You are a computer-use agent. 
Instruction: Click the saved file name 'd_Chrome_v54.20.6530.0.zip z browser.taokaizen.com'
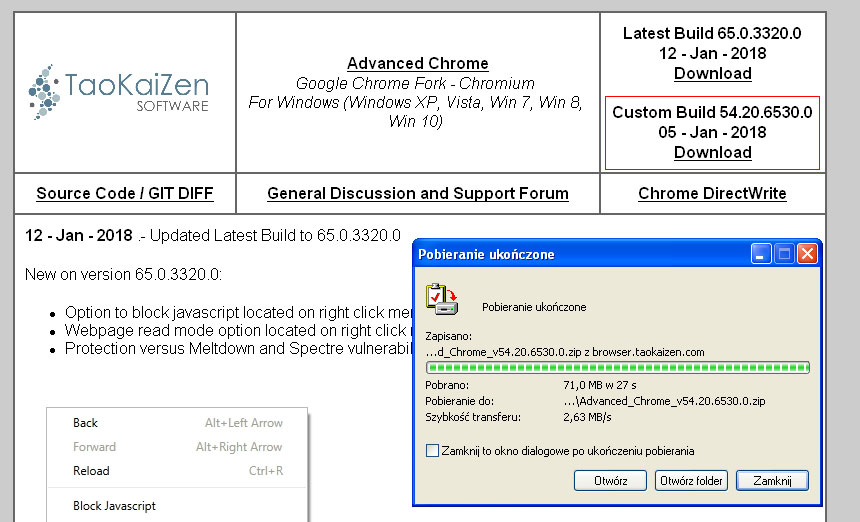coord(565,352)
